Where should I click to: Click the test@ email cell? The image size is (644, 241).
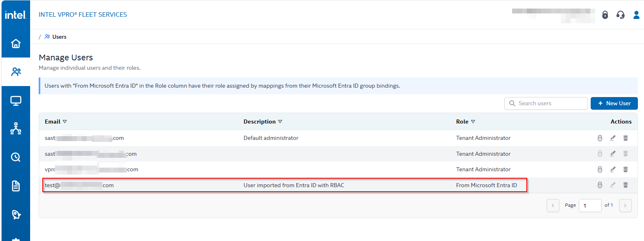[x=79, y=185]
